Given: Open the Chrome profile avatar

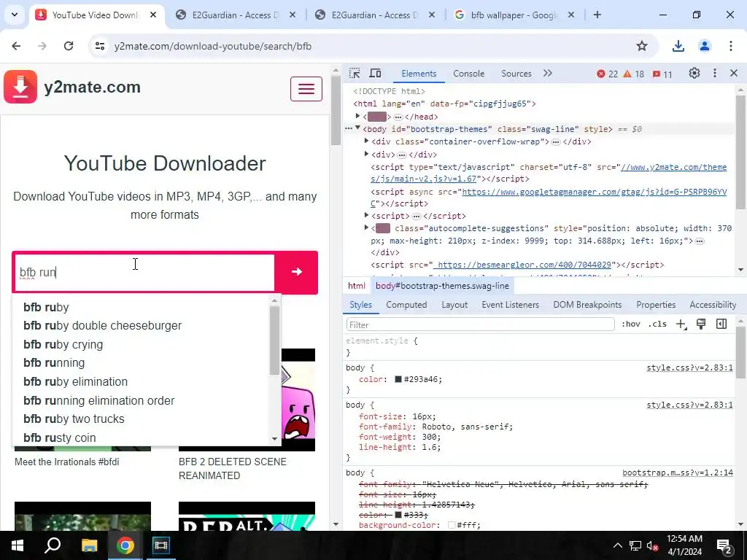Looking at the screenshot, I should [704, 46].
